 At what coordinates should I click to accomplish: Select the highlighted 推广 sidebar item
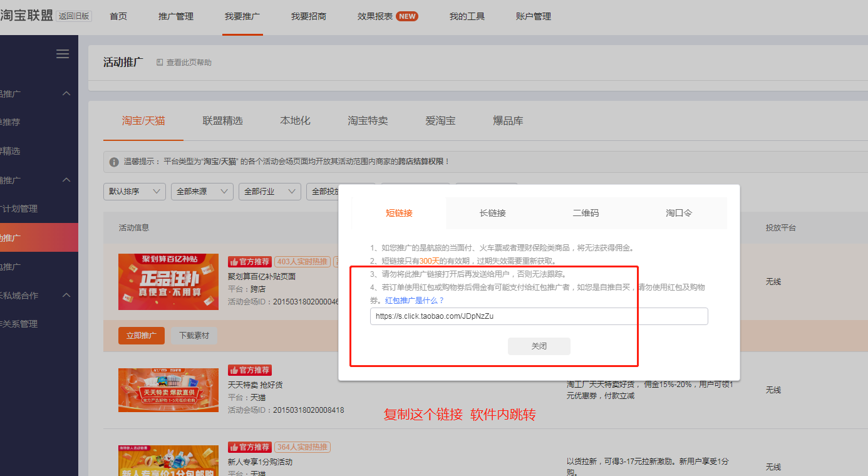39,238
